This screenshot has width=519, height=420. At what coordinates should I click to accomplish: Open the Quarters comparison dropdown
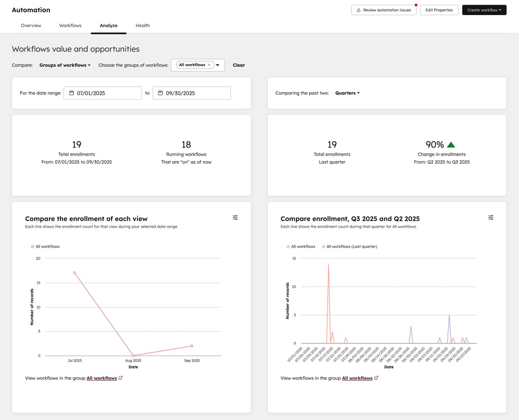(x=347, y=93)
